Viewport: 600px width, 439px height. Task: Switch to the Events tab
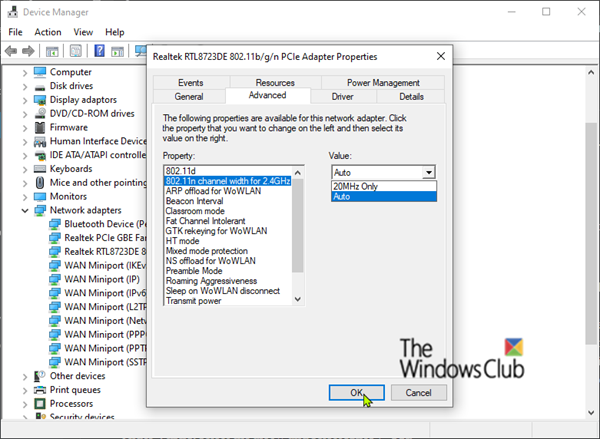[191, 83]
